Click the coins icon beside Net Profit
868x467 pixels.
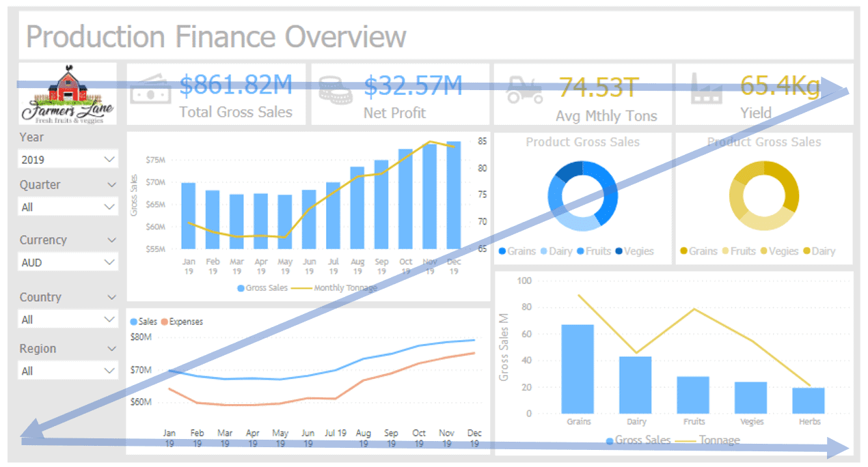336,91
